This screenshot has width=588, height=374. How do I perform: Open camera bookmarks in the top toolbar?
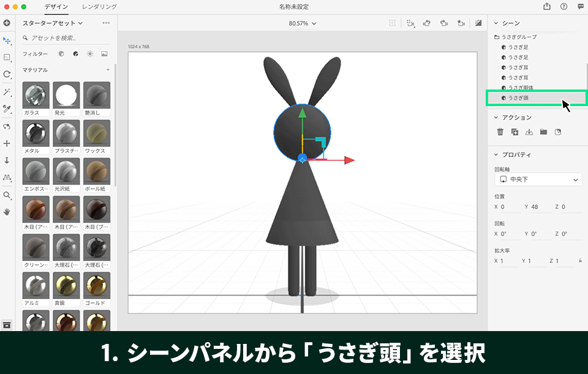point(461,23)
